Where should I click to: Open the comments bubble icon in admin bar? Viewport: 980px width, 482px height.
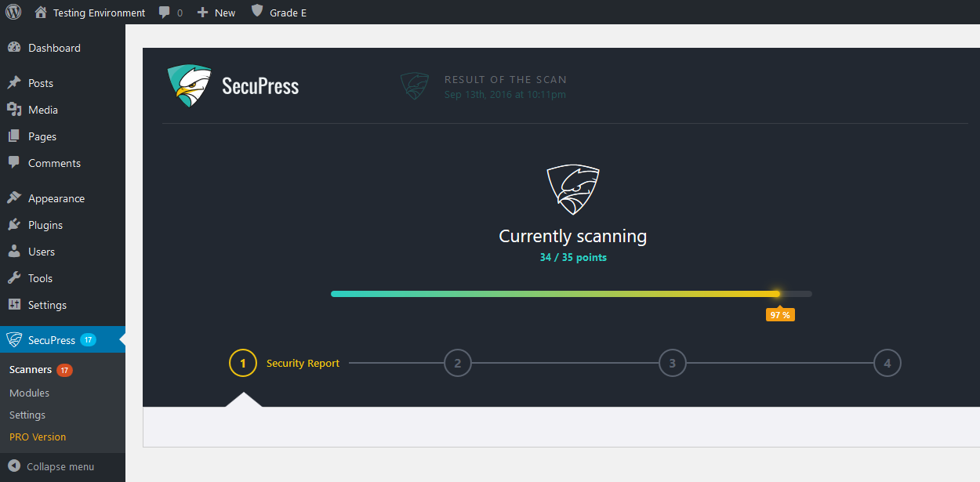pos(165,13)
